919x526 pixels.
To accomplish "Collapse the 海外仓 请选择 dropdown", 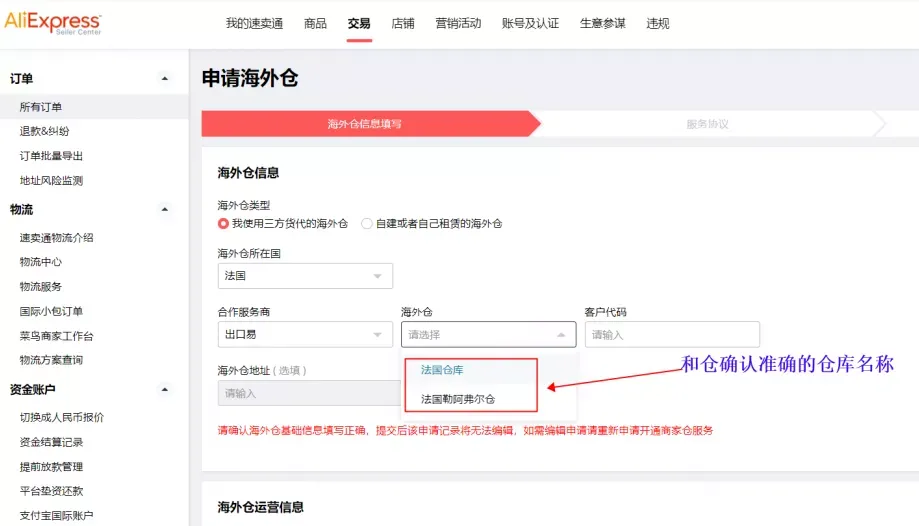I will 488,334.
